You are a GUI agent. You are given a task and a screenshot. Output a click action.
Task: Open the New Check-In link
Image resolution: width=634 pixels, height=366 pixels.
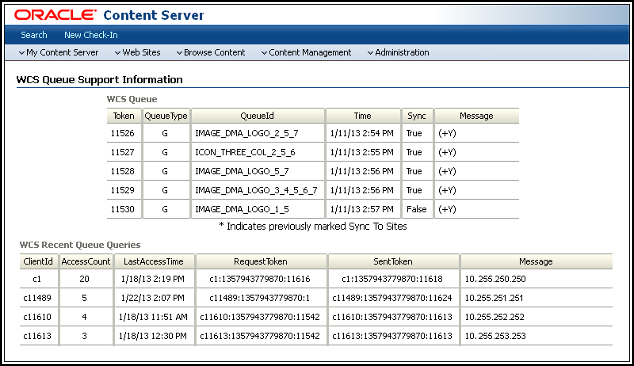pyautogui.click(x=91, y=35)
